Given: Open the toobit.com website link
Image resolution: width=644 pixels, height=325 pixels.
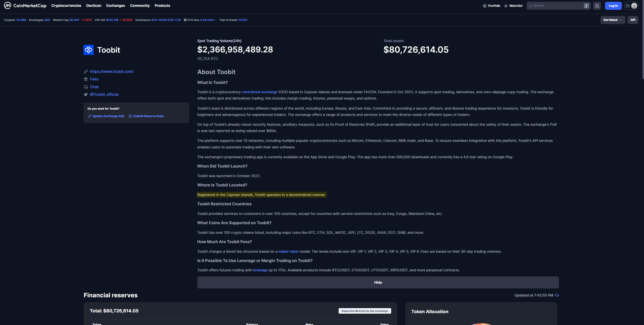Looking at the screenshot, I should click(x=112, y=72).
